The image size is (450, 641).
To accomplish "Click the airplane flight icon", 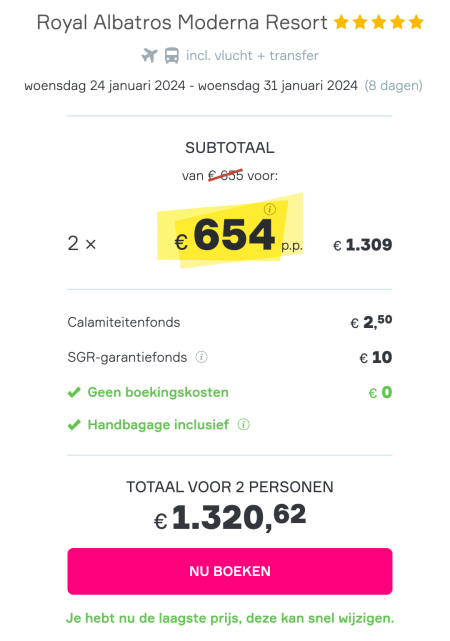I will tap(150, 55).
